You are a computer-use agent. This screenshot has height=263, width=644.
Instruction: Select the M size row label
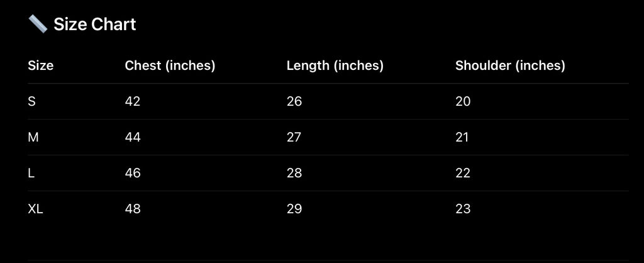pyautogui.click(x=34, y=137)
